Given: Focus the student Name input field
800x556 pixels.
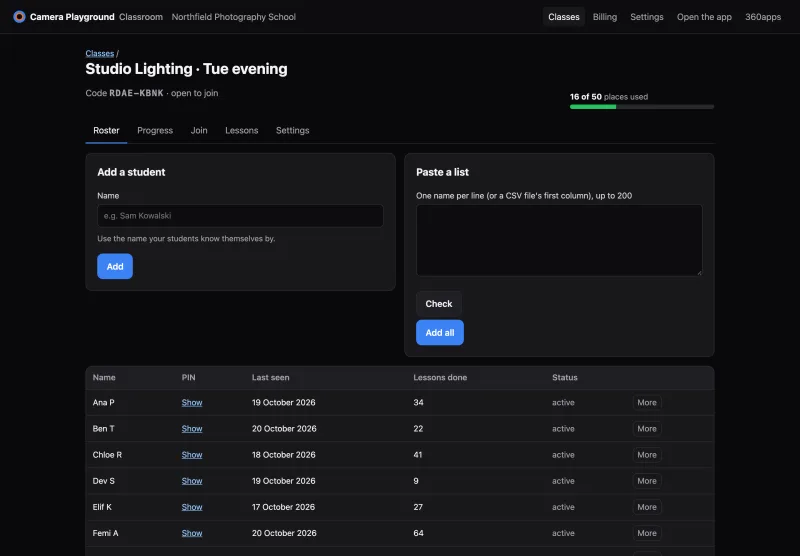Looking at the screenshot, I should 240,216.
